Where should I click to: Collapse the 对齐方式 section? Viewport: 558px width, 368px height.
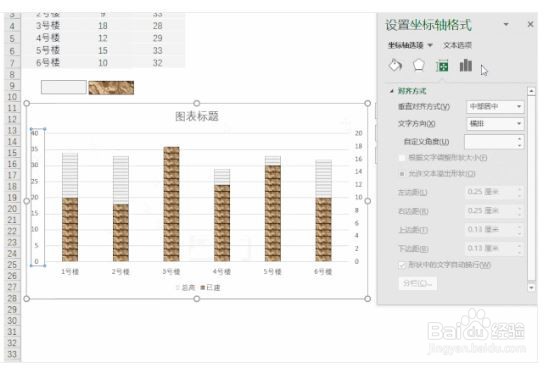click(392, 91)
